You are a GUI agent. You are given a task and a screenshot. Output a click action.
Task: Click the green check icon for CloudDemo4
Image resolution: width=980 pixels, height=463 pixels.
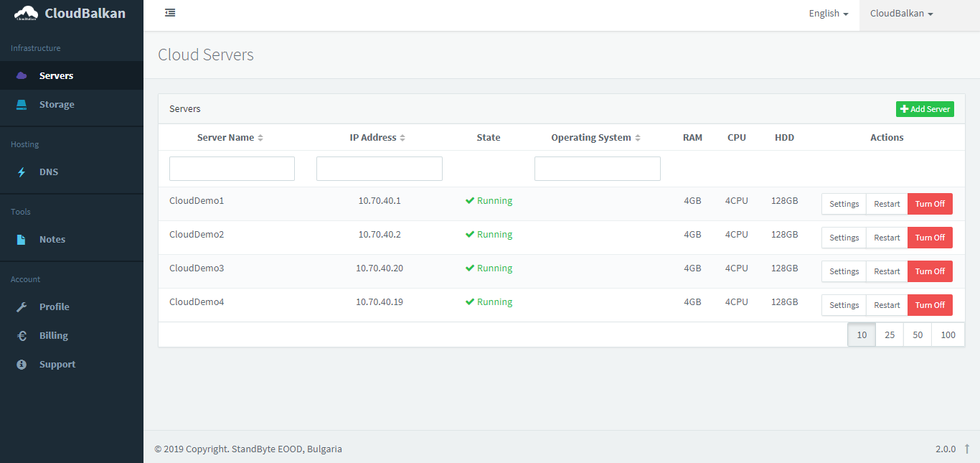coord(470,302)
